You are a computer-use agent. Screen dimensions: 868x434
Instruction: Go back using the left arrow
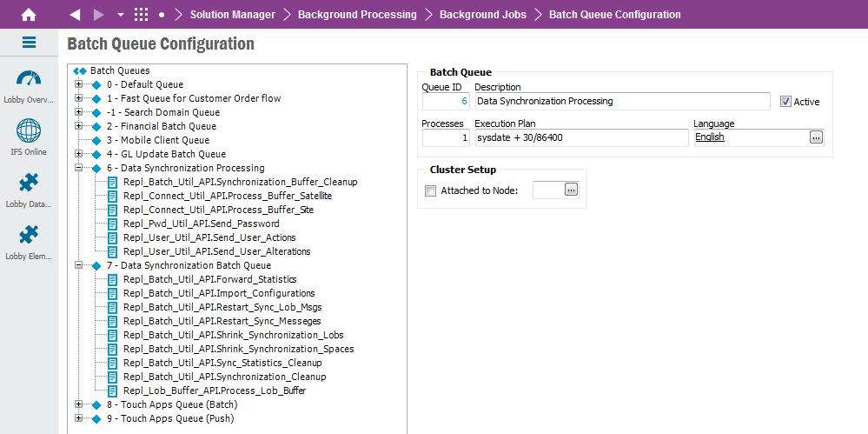point(75,15)
